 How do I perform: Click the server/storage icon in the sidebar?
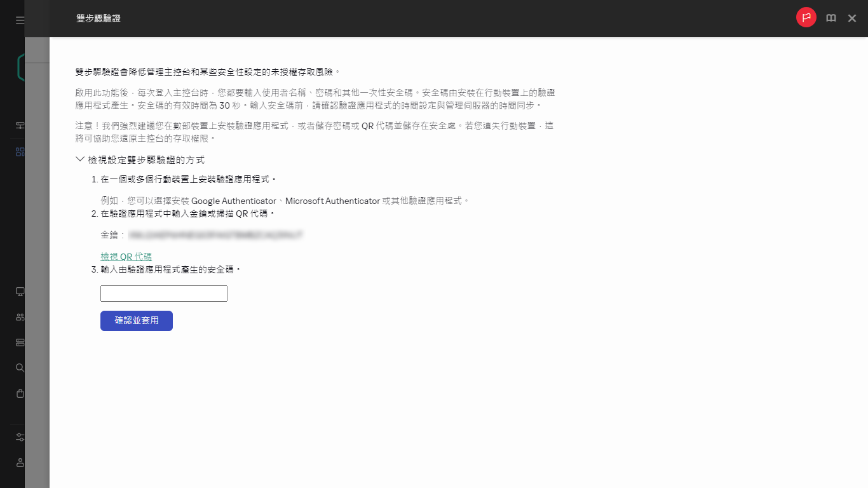[20, 342]
